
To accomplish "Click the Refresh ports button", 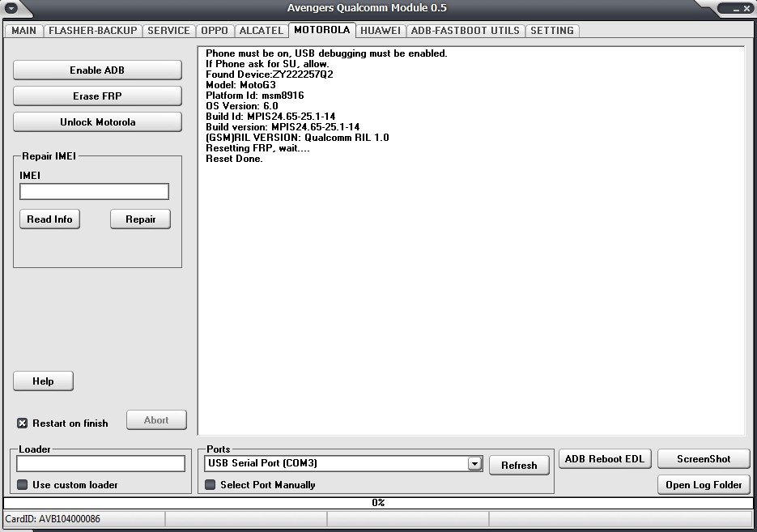I will pyautogui.click(x=519, y=466).
